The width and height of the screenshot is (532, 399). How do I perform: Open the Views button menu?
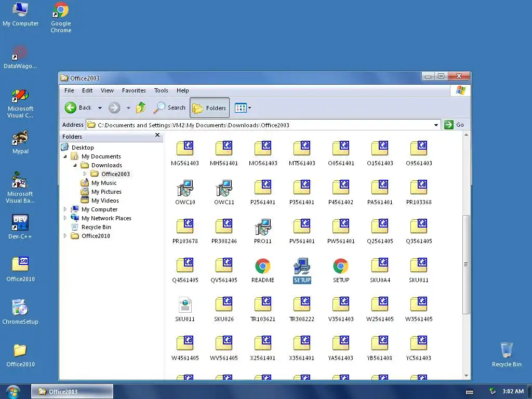243,108
